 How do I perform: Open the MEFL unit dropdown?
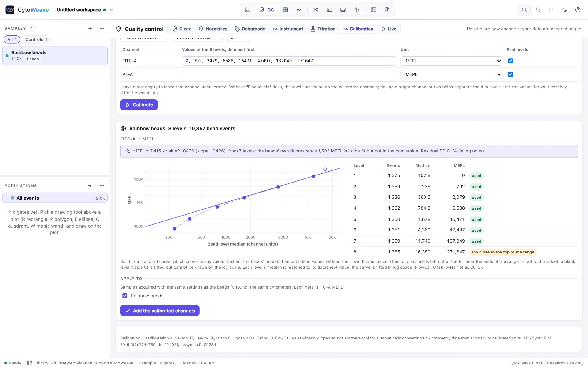tap(451, 61)
